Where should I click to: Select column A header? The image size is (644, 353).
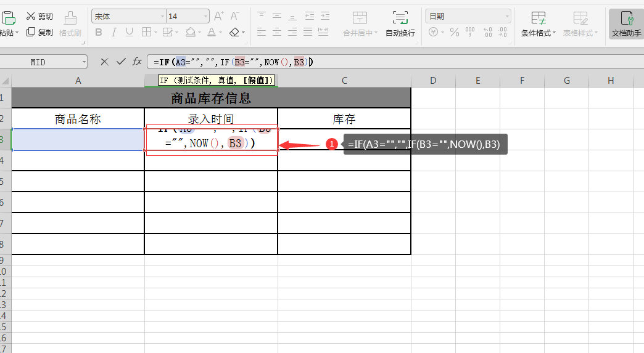(x=78, y=81)
